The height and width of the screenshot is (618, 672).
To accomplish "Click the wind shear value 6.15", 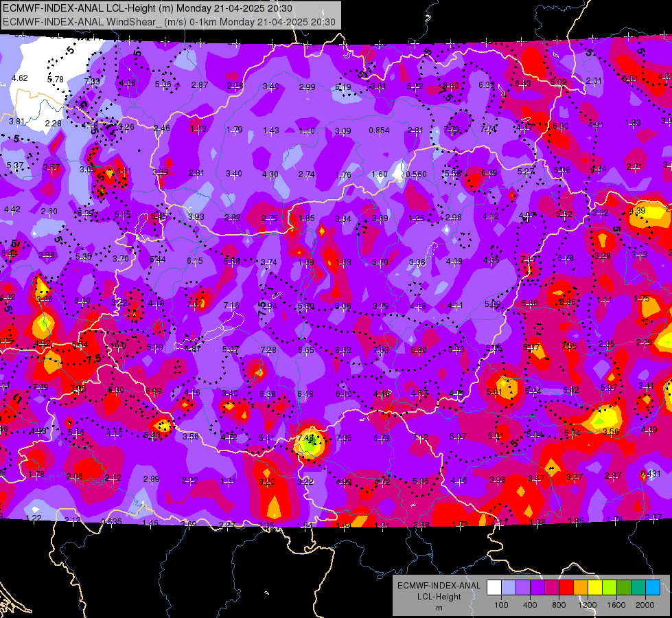I will [x=195, y=261].
